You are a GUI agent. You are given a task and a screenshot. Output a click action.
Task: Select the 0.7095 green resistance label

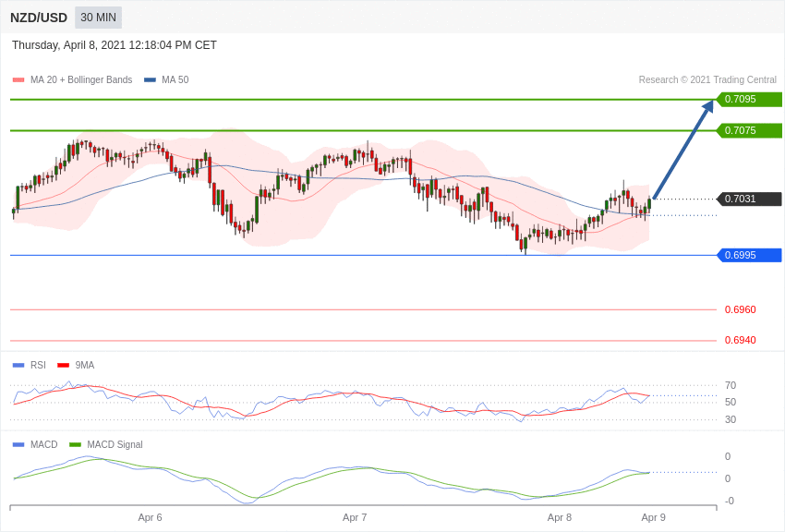[x=749, y=100]
